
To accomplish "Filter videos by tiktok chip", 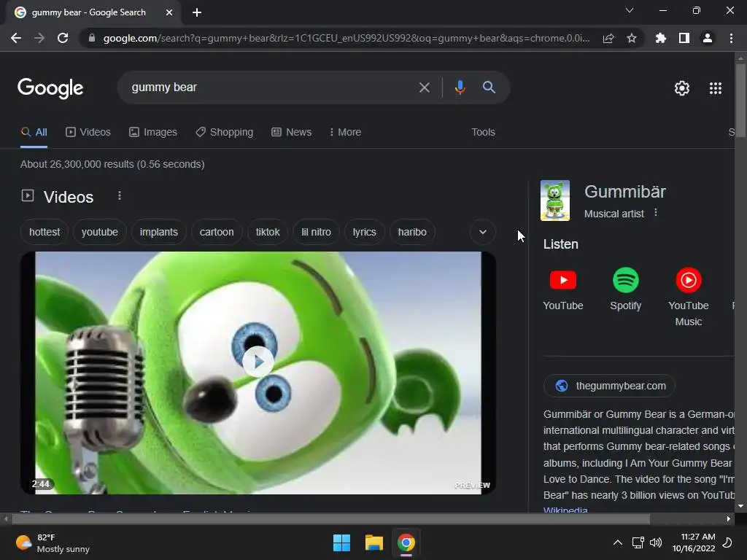I will coord(268,232).
